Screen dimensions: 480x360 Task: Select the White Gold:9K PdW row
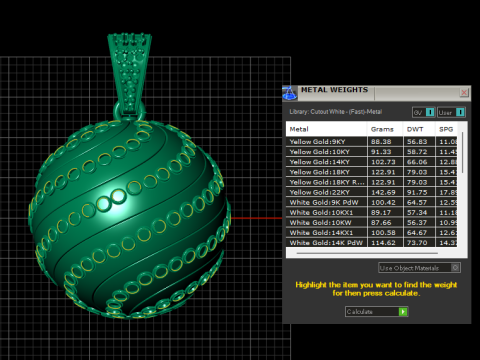371,202
